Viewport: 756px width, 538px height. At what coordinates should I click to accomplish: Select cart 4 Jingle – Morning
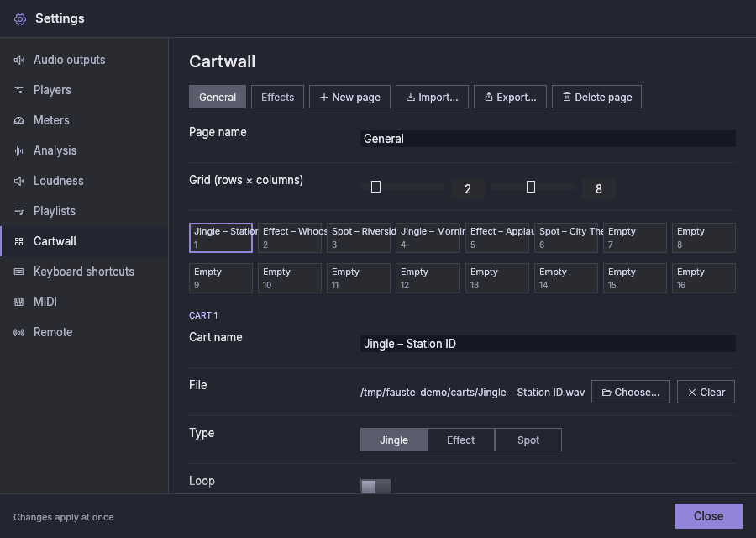click(428, 238)
